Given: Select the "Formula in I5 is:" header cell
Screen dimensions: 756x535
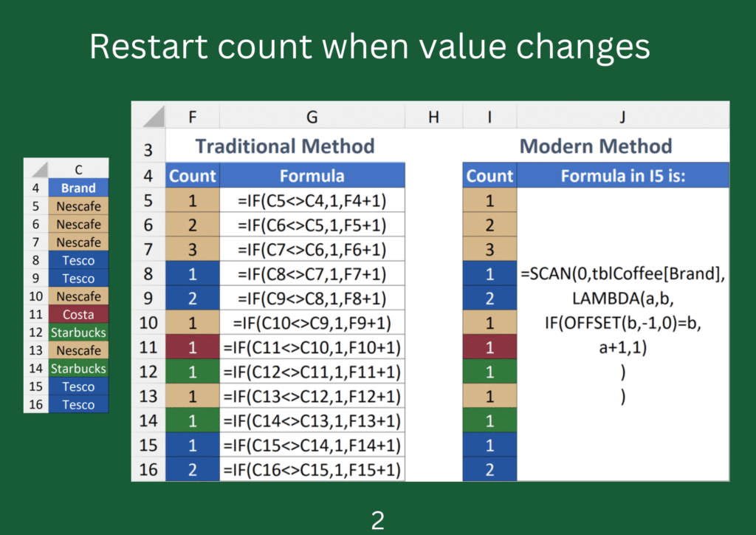Looking at the screenshot, I should pos(622,176).
